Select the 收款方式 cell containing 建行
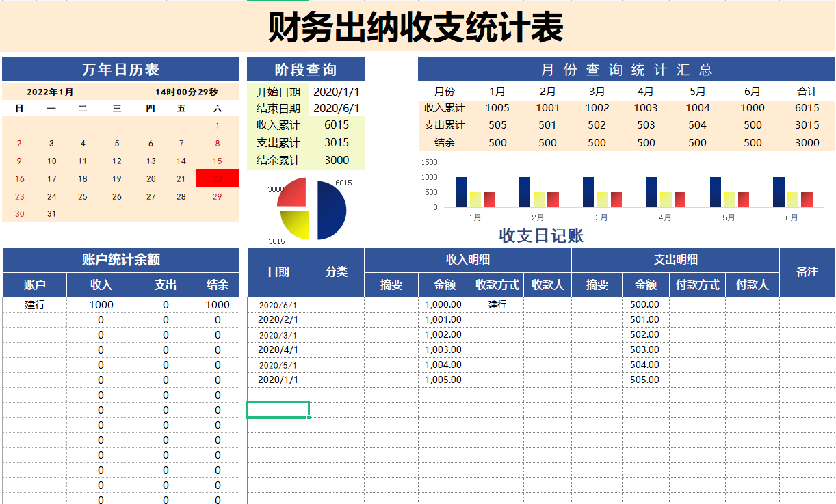The width and height of the screenshot is (836, 504). click(497, 305)
